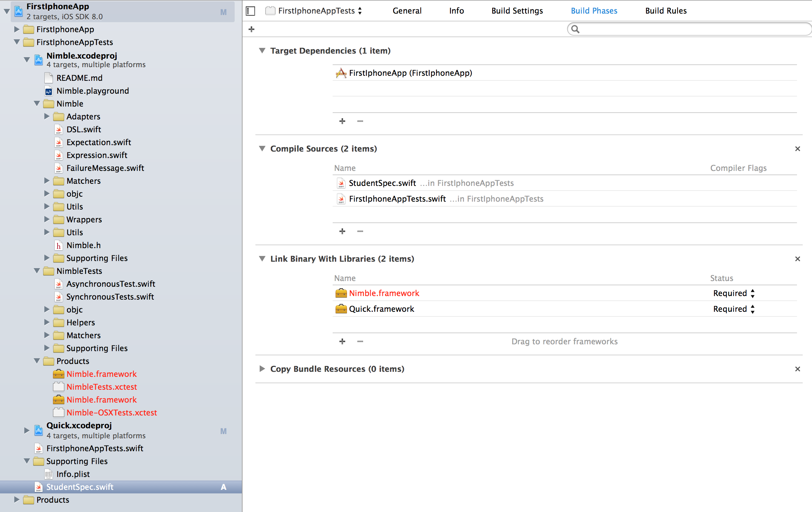Viewport: 812px width, 512px height.
Task: Click the Nimble.h header file icon
Action: pyautogui.click(x=59, y=246)
